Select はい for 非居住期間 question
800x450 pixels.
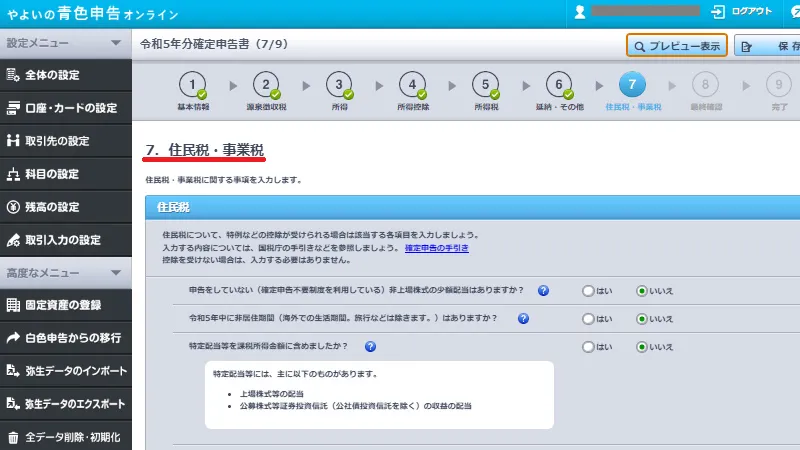(x=588, y=319)
